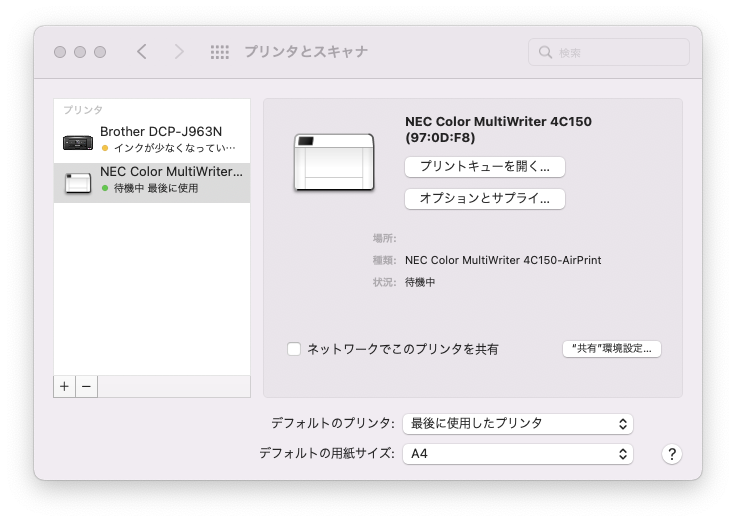Remove printer with the minus button
The width and height of the screenshot is (736, 522).
86,386
